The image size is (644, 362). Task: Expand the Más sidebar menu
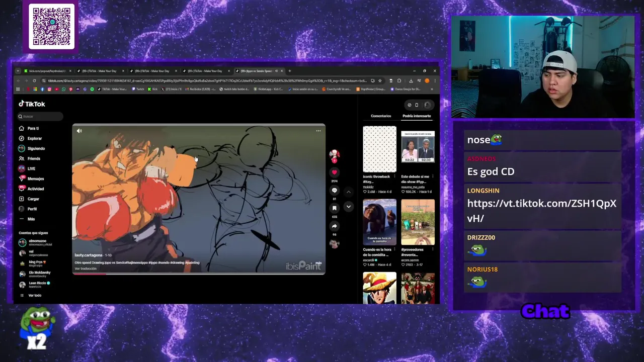pos(27,219)
